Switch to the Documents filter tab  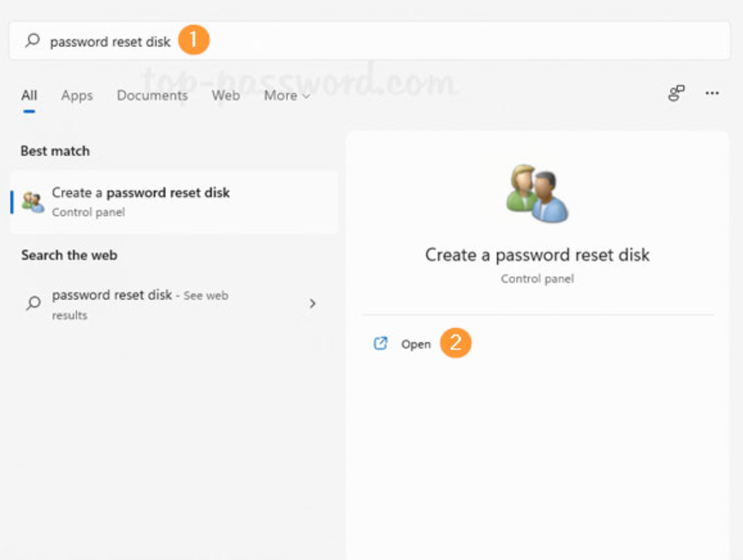[x=152, y=96]
